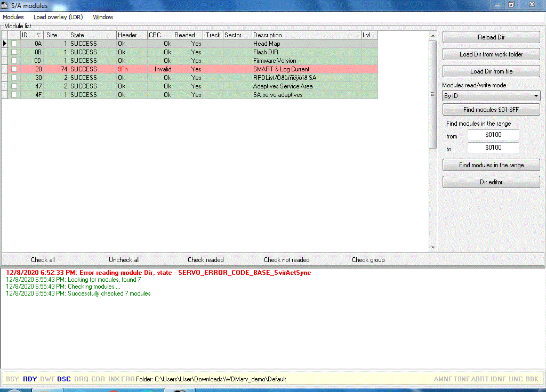Screen dimensions: 546x392
Task: Click Check not readed
Action: [x=286, y=260]
